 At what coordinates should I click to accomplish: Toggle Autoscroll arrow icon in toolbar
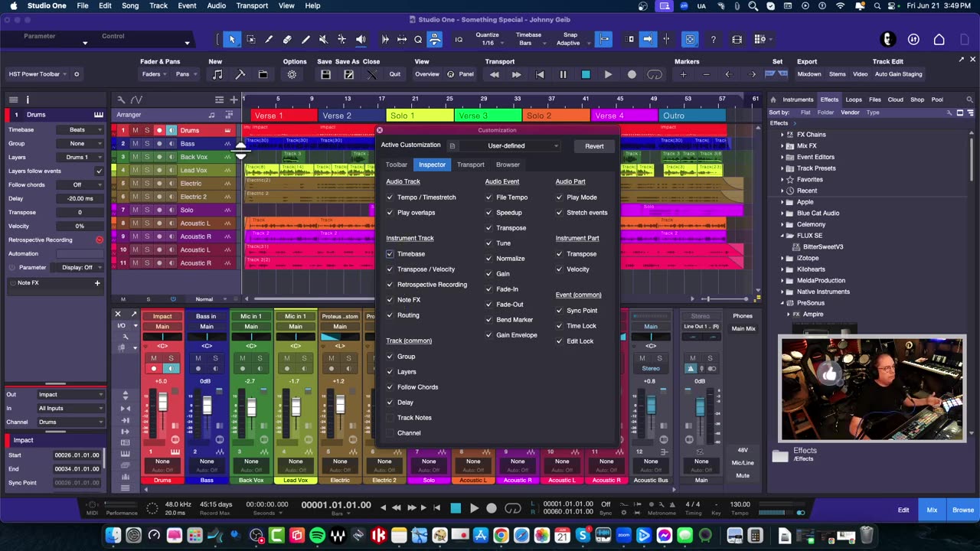(648, 39)
